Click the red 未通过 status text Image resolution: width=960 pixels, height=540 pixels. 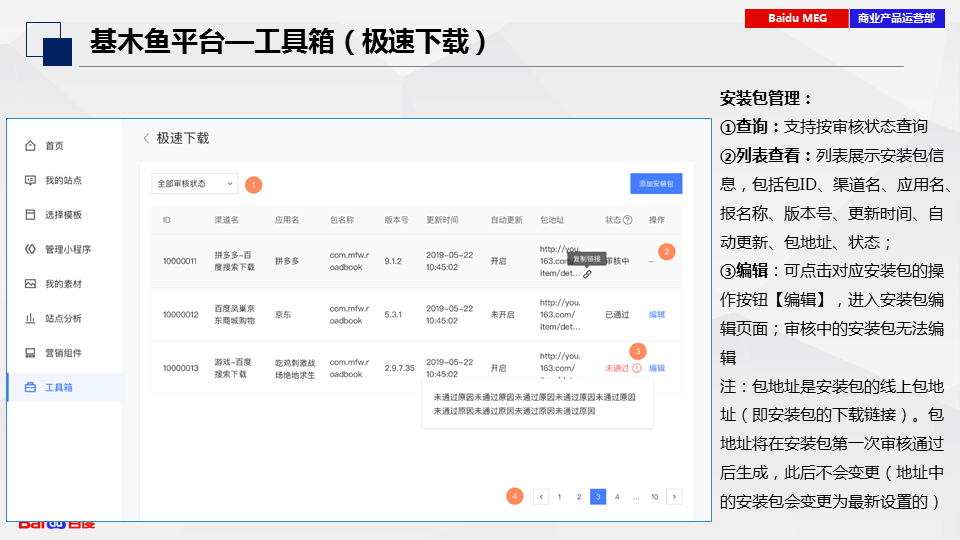tap(617, 368)
